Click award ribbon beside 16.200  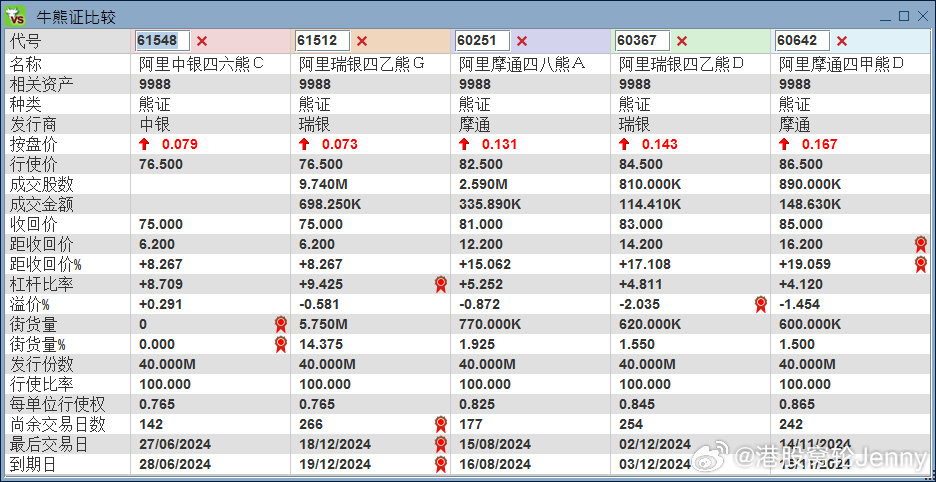tap(920, 244)
